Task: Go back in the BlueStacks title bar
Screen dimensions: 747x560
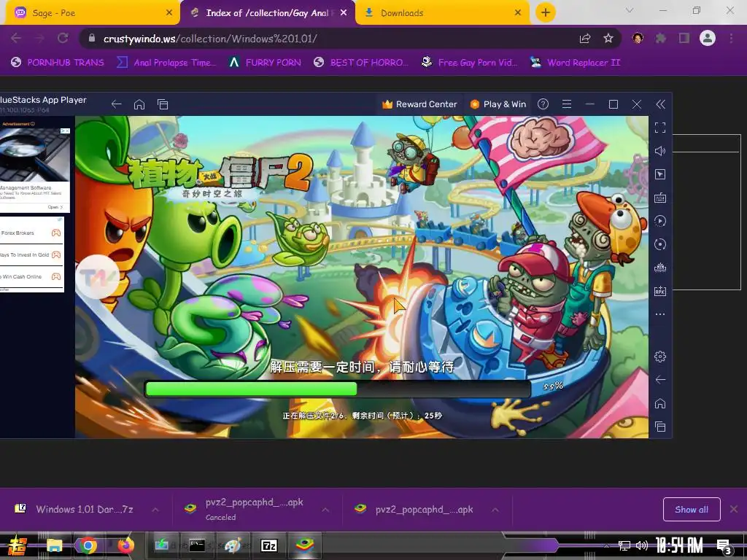Action: pyautogui.click(x=116, y=104)
